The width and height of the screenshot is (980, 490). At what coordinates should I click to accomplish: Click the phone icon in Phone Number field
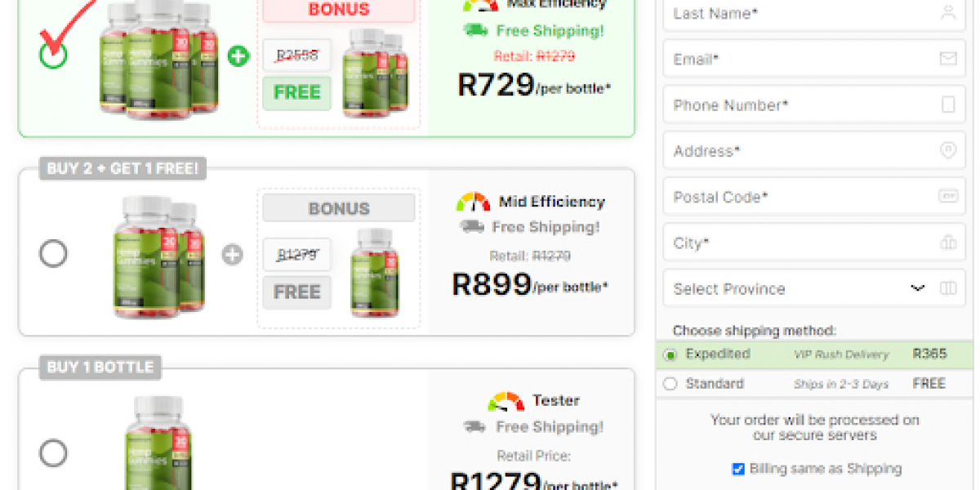948,105
